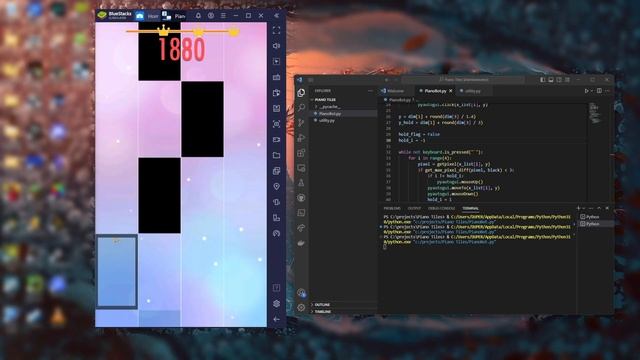
Task: Open BlueStacks media manager folder
Action: (x=276, y=155)
